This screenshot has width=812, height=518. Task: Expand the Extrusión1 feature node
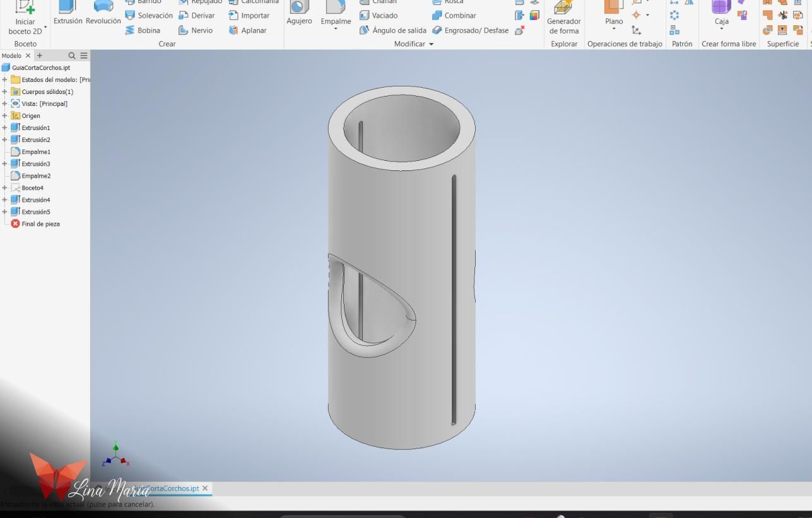click(5, 127)
